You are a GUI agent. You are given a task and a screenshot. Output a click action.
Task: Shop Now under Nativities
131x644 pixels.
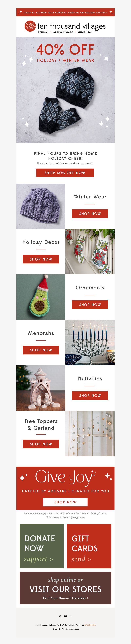(90, 395)
